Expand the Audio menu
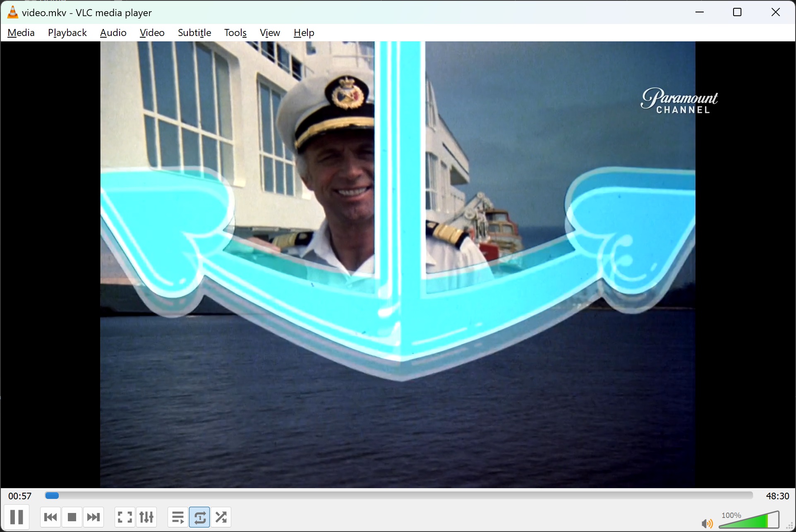The height and width of the screenshot is (532, 796). 113,33
